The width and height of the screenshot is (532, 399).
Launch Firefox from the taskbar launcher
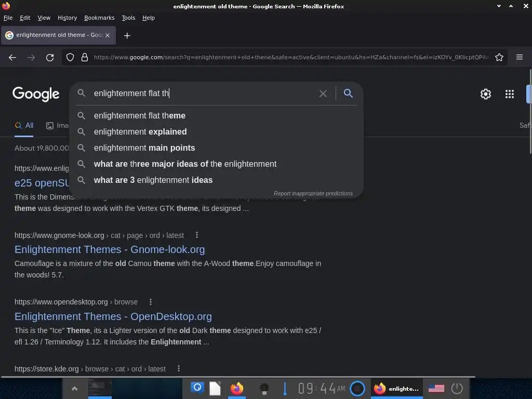click(237, 388)
